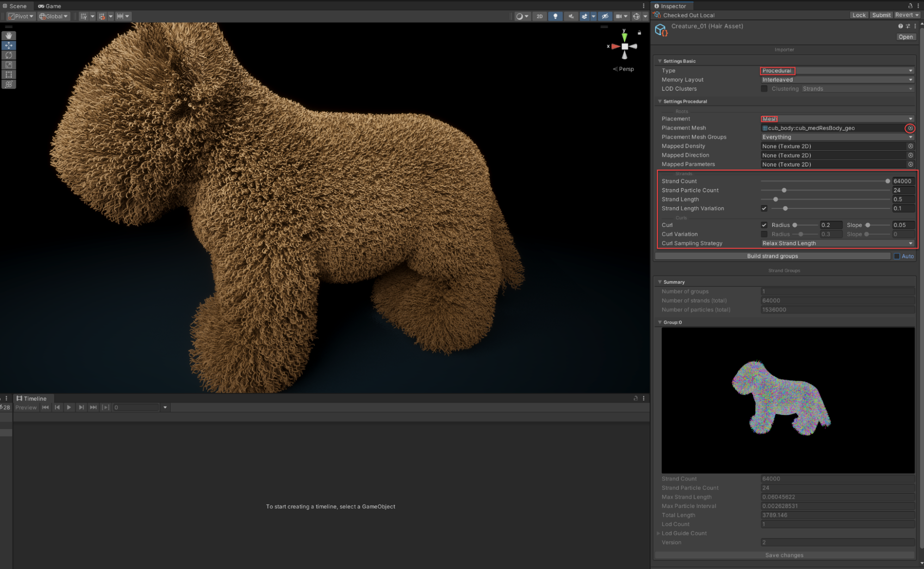The width and height of the screenshot is (924, 569).
Task: Toggle scene audio mute icon
Action: pyautogui.click(x=571, y=16)
